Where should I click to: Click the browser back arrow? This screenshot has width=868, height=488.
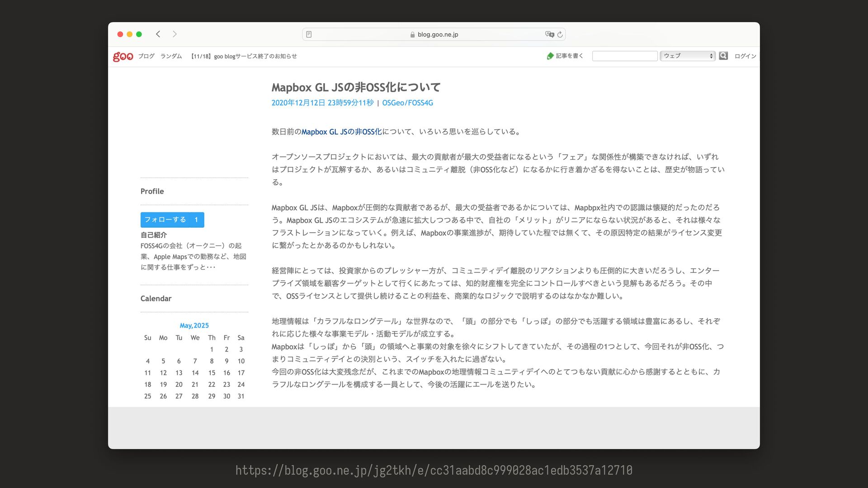(x=158, y=34)
